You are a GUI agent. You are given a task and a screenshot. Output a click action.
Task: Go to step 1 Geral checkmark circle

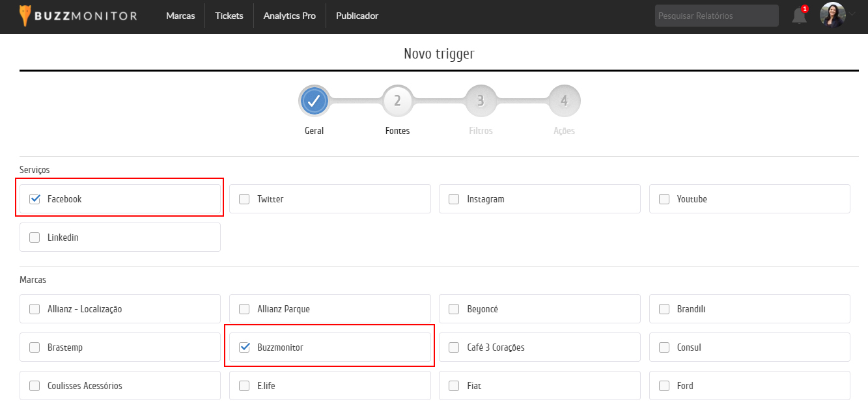(x=314, y=101)
